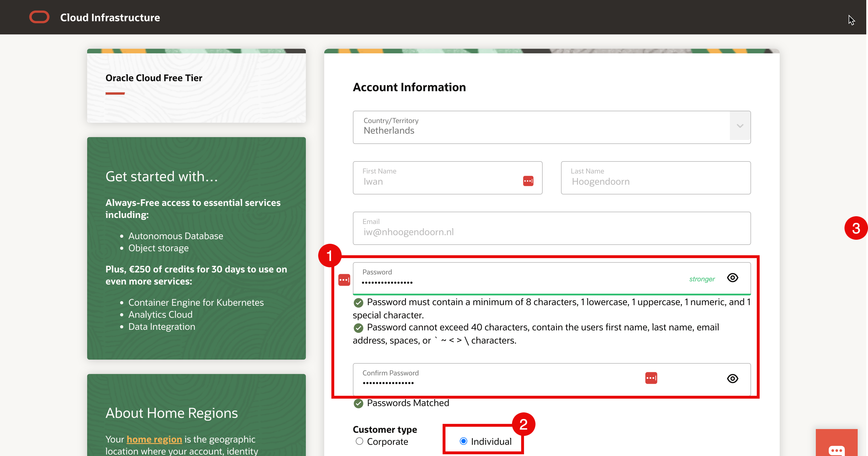Click password manager icon in First Name field
This screenshot has height=456, width=868.
coord(528,181)
